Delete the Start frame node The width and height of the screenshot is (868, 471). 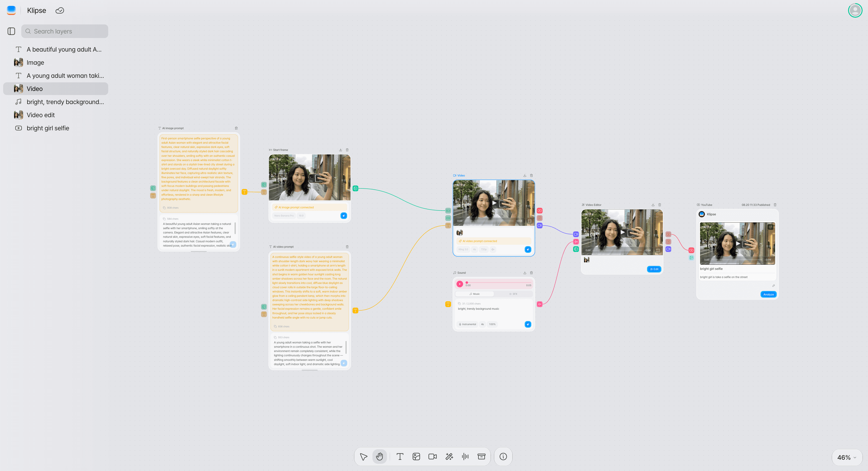point(347,150)
